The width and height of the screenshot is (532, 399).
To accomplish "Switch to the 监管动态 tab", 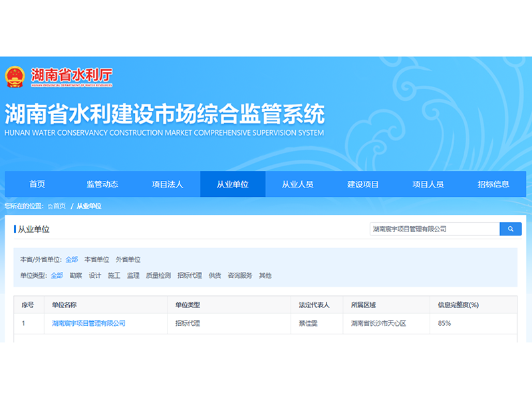I will 102,184.
